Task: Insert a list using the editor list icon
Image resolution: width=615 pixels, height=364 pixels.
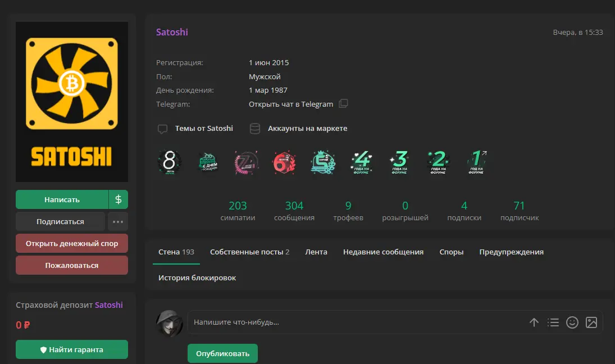Action: tap(553, 322)
